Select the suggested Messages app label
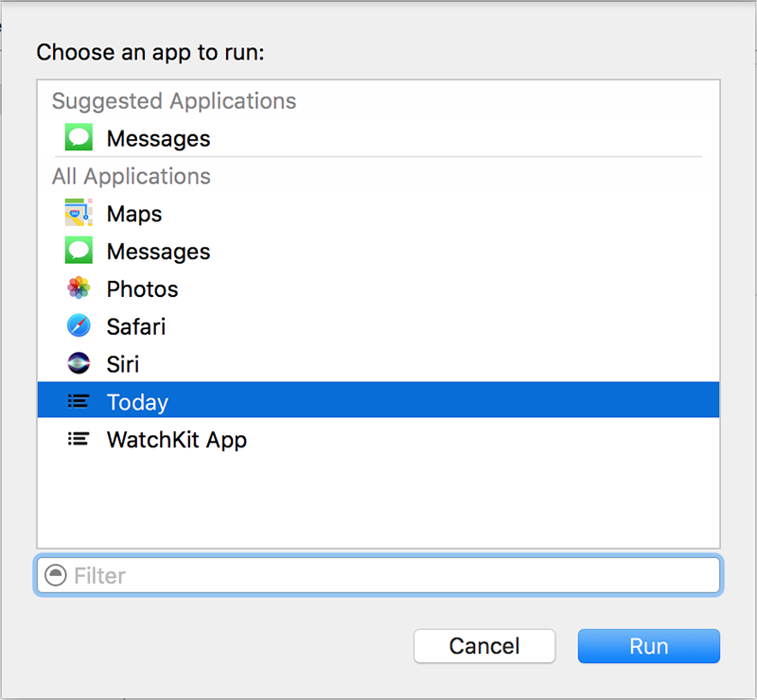Viewport: 757px width, 700px height. 158,139
